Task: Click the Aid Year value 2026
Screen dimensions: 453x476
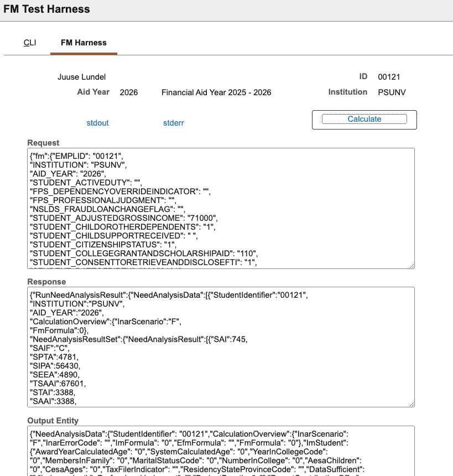Action: (129, 92)
